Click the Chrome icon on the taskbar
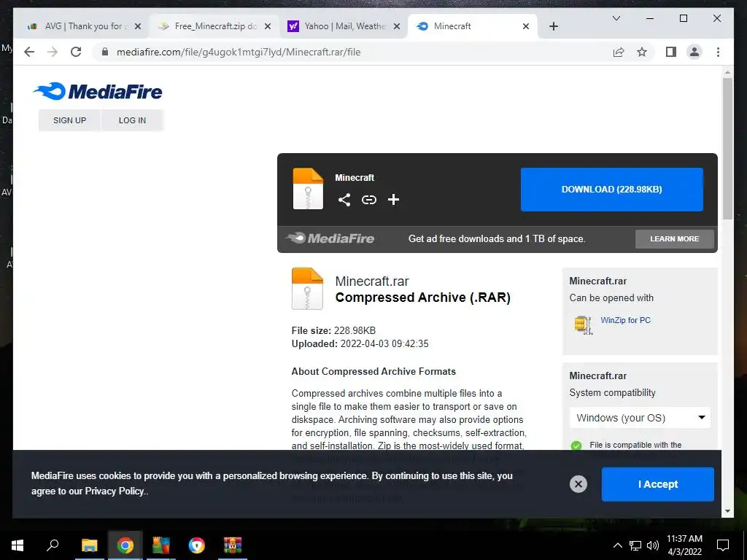 pos(125,545)
